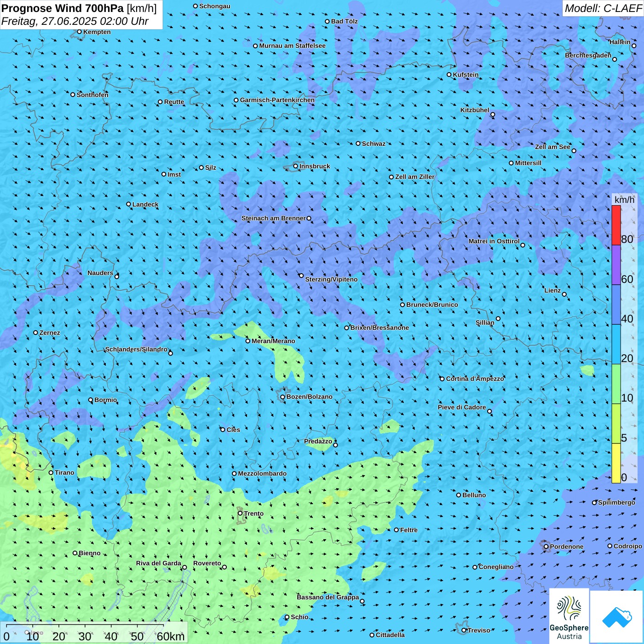The width and height of the screenshot is (644, 644).
Task: Click the Bruneck/Brunico location dot
Action: pos(402,305)
